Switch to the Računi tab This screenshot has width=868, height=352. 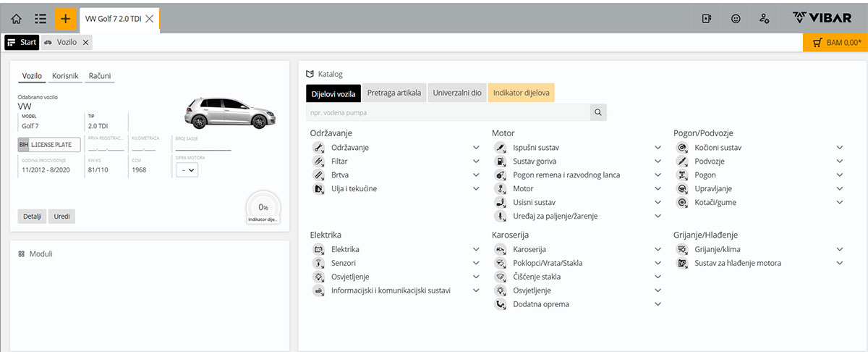click(100, 76)
